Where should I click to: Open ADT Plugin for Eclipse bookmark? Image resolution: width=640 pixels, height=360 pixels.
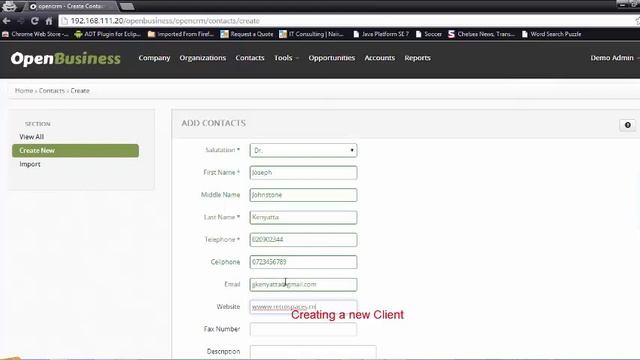point(107,34)
